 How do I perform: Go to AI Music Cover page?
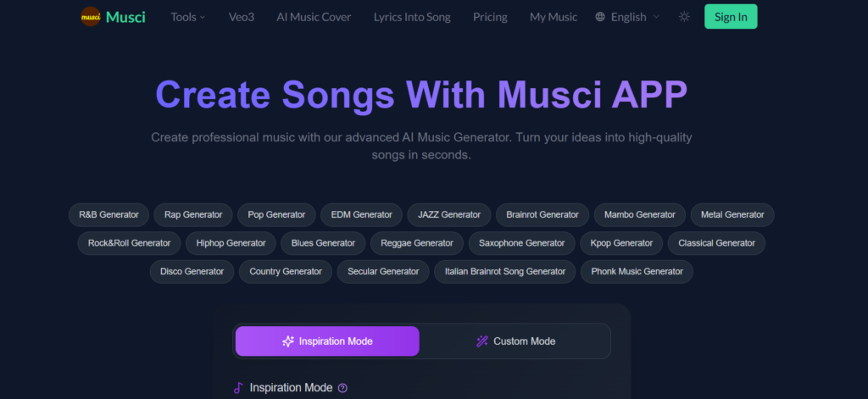314,17
